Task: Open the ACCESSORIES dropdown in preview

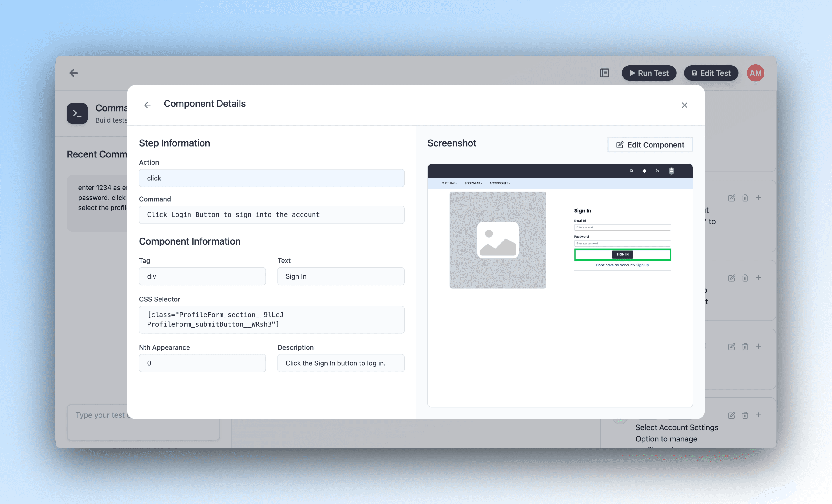Action: (500, 183)
